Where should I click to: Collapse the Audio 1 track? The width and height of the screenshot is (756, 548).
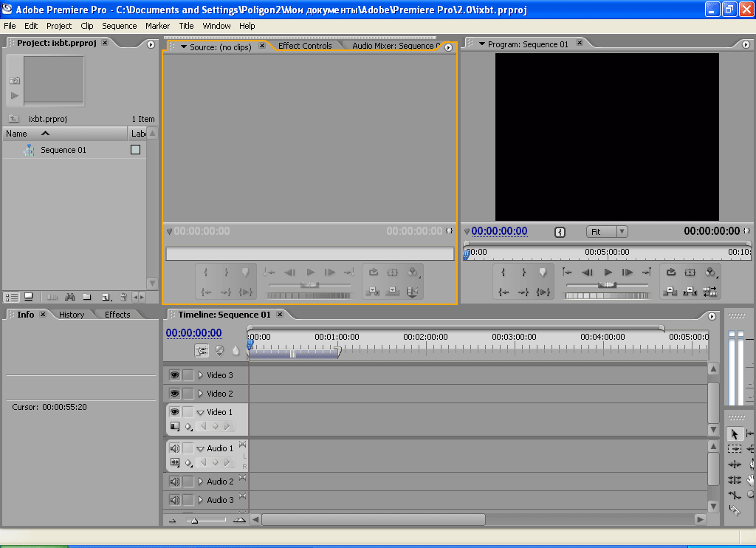[x=200, y=448]
